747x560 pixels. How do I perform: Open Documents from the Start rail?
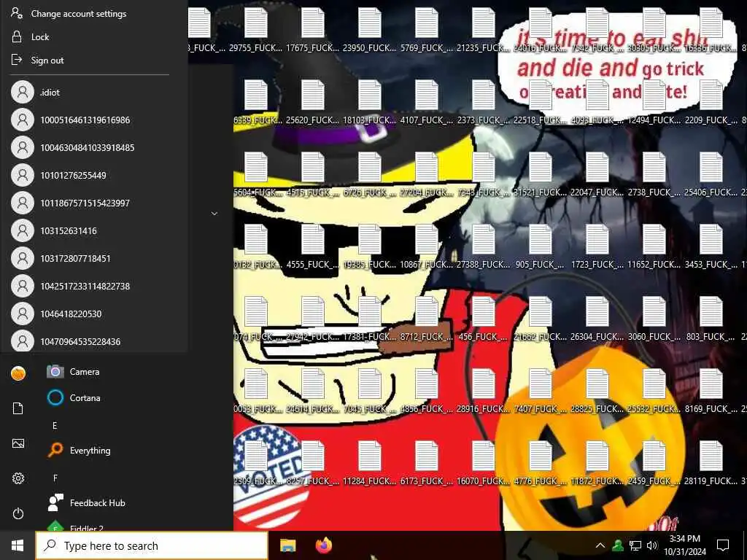click(18, 408)
